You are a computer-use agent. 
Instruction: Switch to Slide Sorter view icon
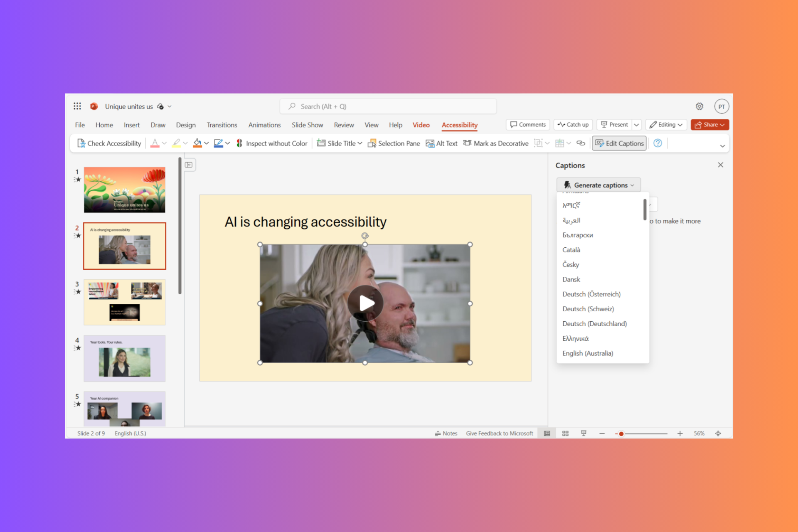565,433
